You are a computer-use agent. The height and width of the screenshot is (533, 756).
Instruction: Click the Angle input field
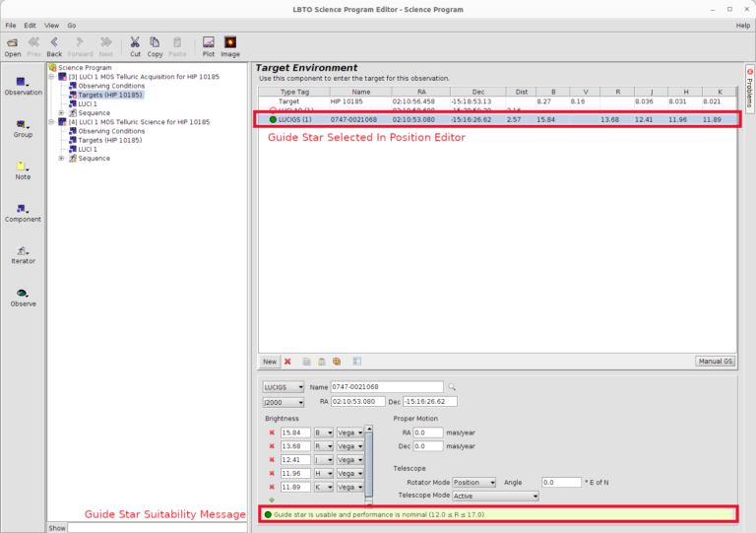click(x=561, y=483)
